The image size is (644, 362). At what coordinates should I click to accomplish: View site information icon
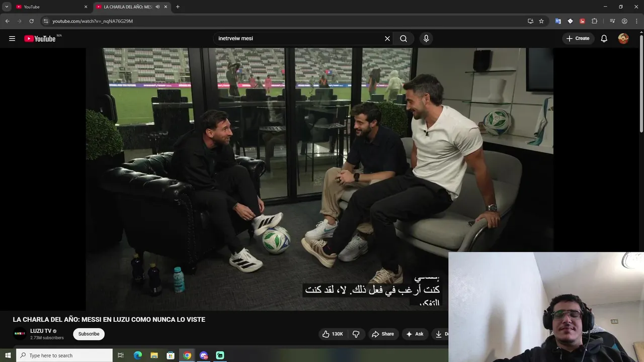point(46,21)
